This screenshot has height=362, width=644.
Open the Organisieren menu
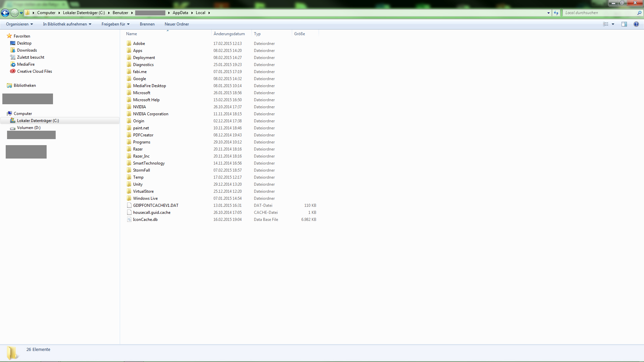[x=19, y=24]
